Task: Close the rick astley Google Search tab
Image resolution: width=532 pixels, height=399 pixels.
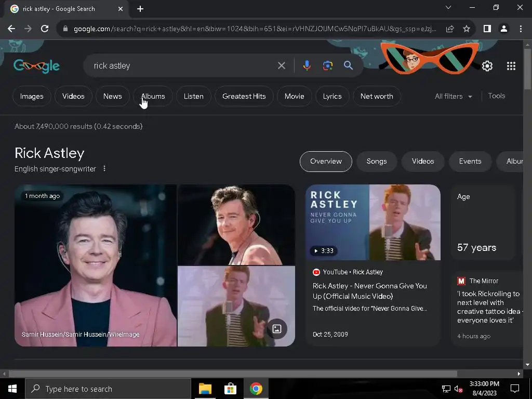Action: click(121, 9)
